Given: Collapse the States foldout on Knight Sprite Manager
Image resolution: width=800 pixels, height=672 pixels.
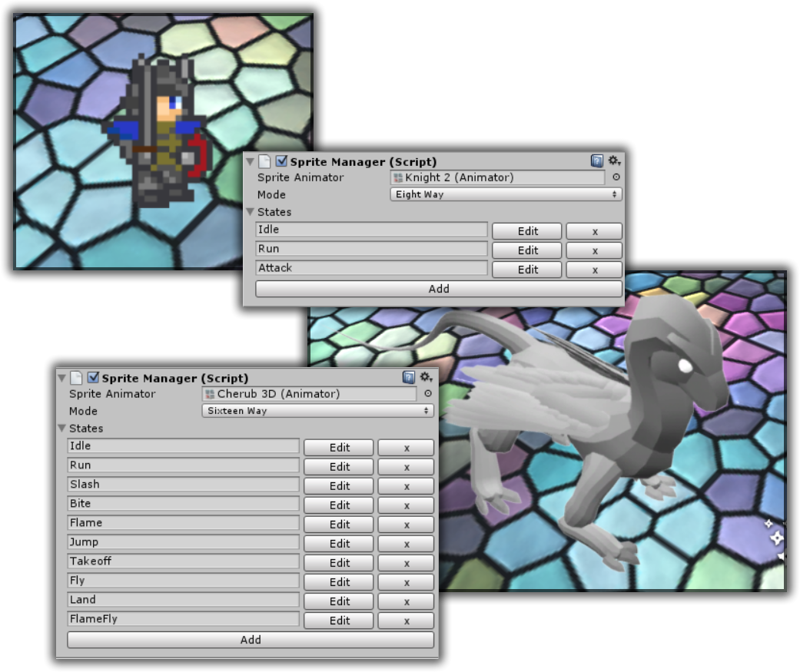Looking at the screenshot, I should pyautogui.click(x=253, y=211).
